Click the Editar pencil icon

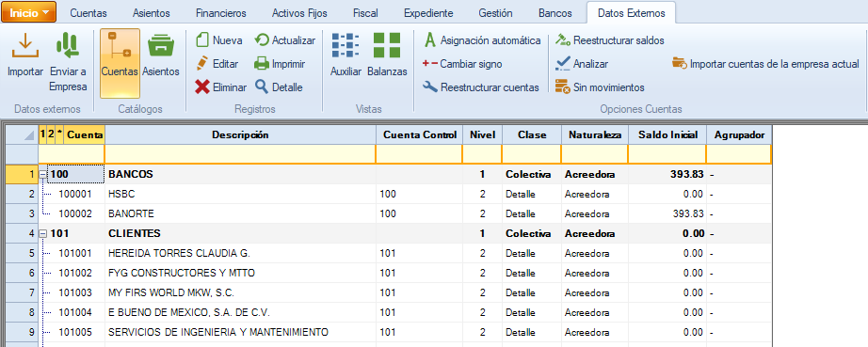(x=202, y=64)
